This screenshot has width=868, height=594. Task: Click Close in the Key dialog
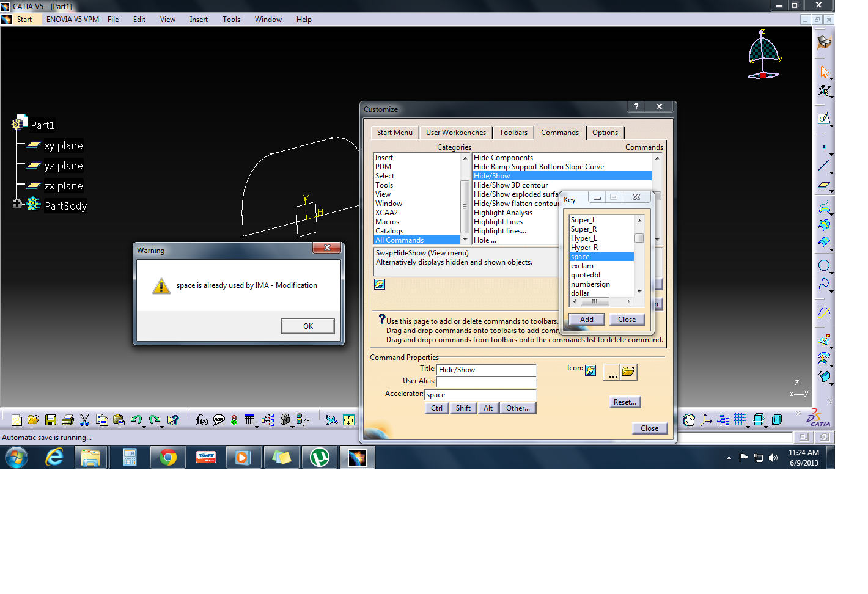(x=627, y=320)
